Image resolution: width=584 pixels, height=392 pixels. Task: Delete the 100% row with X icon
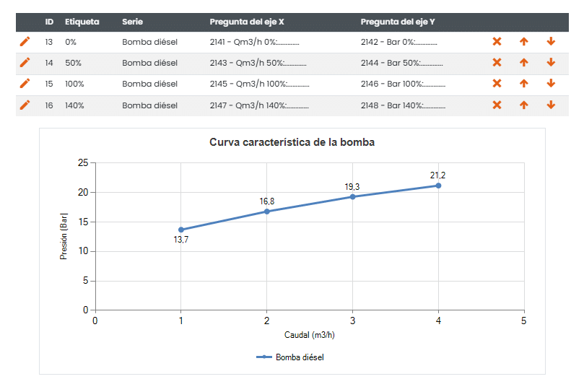click(497, 83)
